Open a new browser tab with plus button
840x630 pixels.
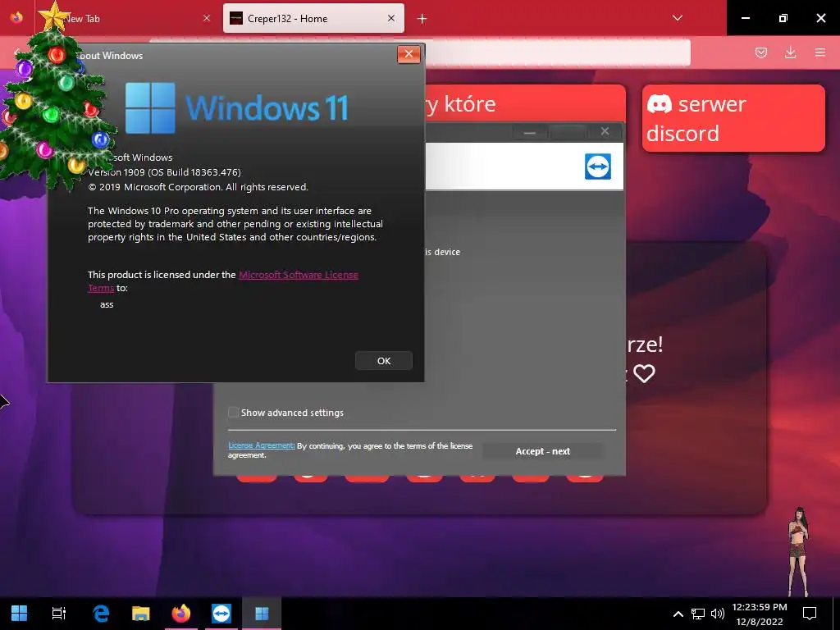[422, 19]
